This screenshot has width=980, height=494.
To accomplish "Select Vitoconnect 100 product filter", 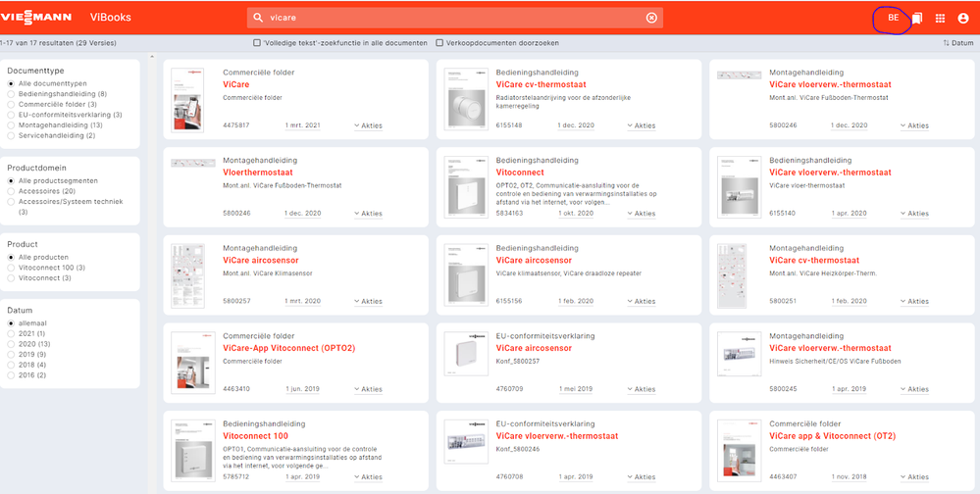I will point(11,268).
